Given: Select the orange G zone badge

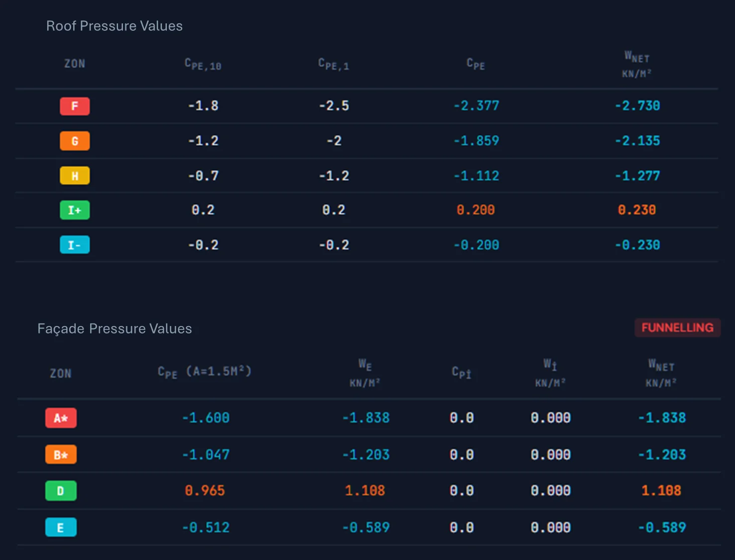Looking at the screenshot, I should [75, 141].
